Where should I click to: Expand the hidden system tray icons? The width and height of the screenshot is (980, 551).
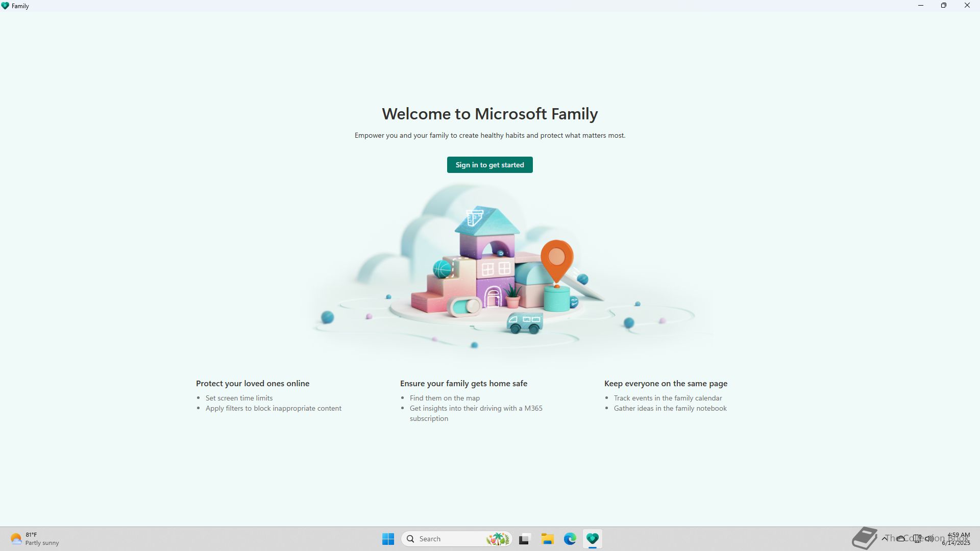pyautogui.click(x=885, y=538)
